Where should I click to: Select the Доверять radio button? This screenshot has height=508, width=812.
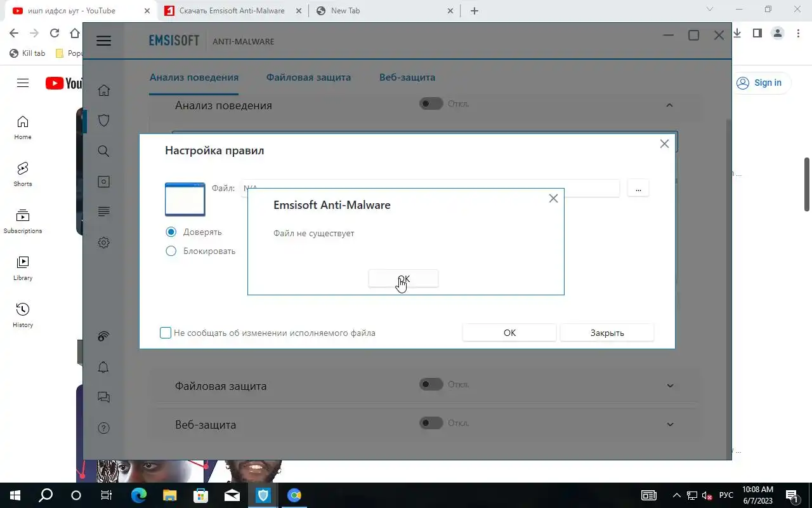[x=171, y=232]
